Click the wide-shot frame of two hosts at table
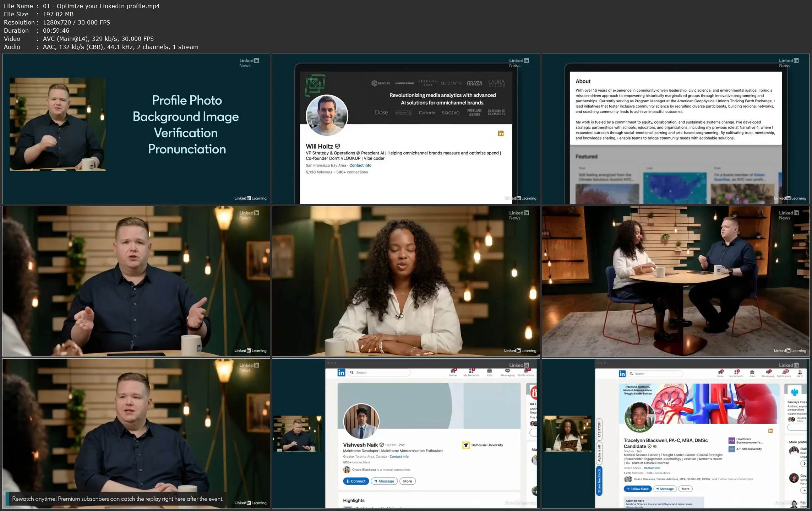The width and height of the screenshot is (812, 511). 676,281
